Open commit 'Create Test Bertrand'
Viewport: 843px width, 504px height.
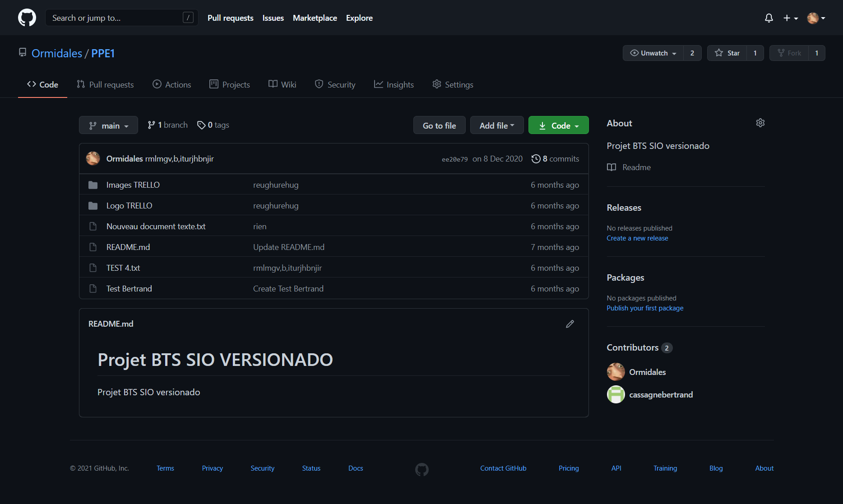(x=288, y=288)
